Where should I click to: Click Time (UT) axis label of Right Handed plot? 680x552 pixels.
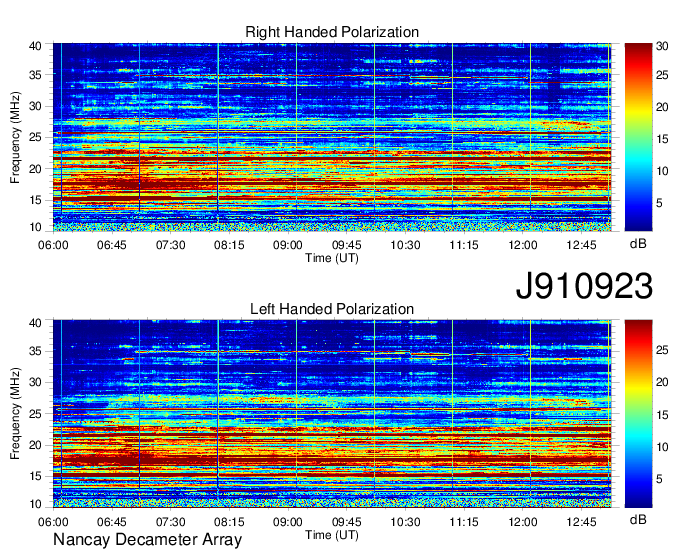click(332, 258)
